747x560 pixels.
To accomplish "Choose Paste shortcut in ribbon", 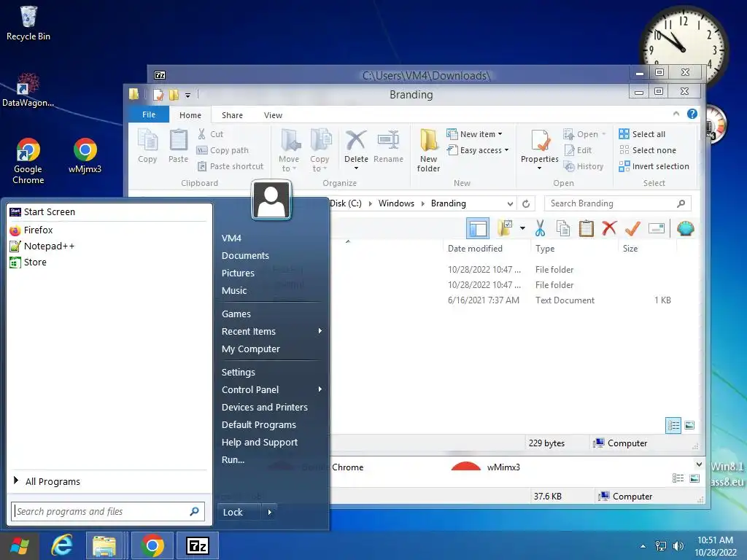I will tap(230, 166).
